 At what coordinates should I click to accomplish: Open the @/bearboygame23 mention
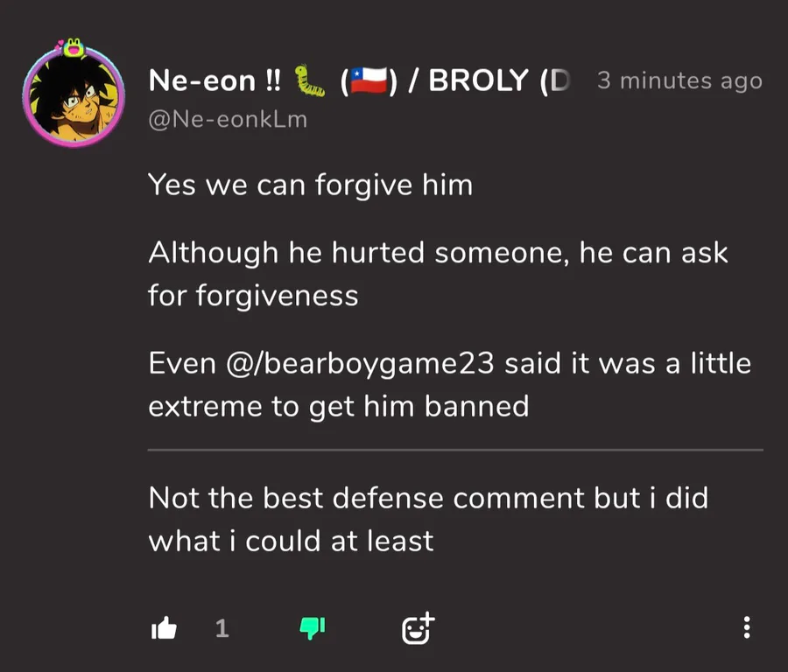[x=361, y=364]
